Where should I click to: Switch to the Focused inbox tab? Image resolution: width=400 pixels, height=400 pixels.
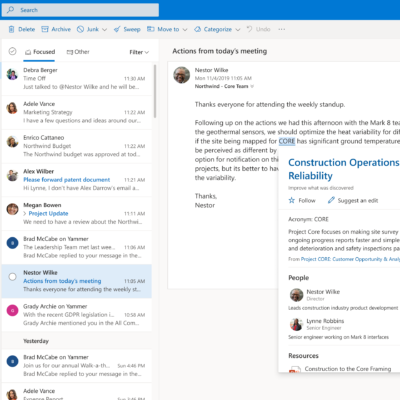coord(40,52)
